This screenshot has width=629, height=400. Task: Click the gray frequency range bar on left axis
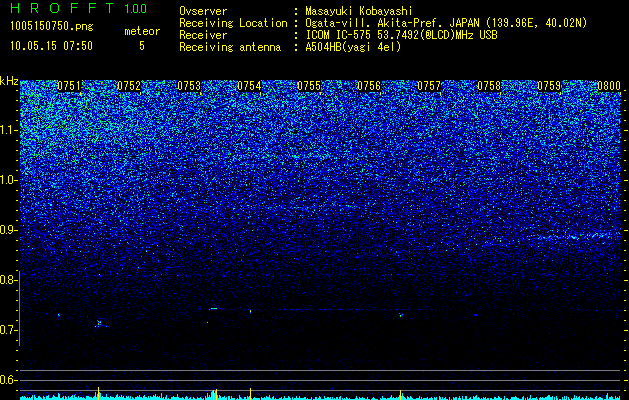[x=19, y=309]
